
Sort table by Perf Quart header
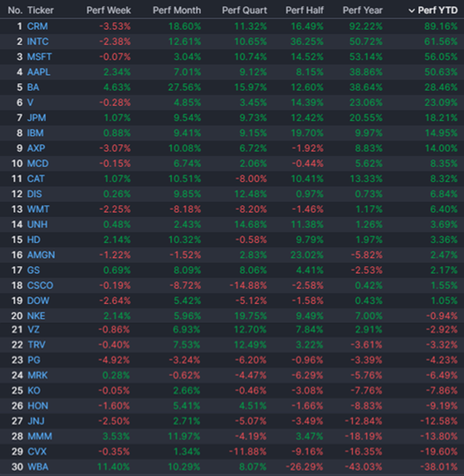pyautogui.click(x=244, y=10)
